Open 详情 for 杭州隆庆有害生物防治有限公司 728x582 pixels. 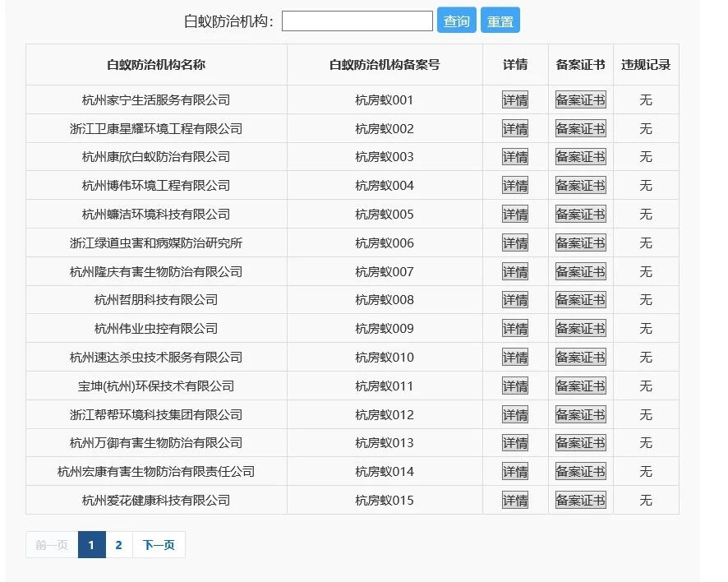point(515,272)
